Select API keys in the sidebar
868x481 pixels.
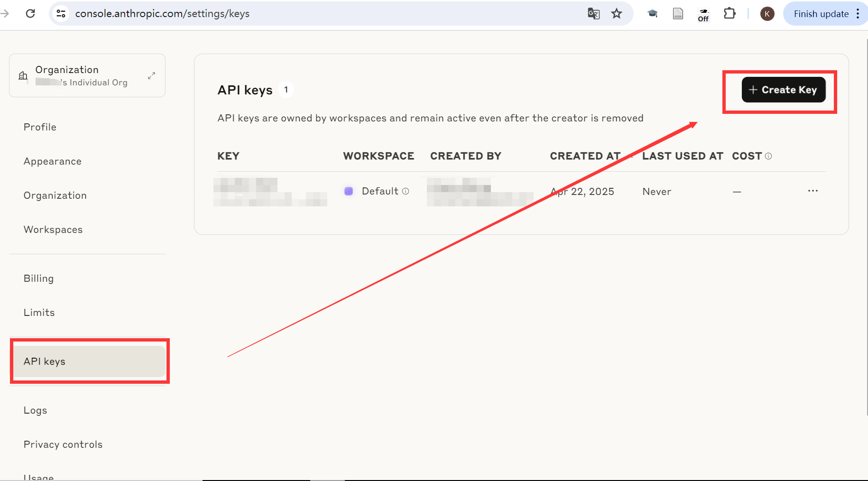[x=89, y=361]
